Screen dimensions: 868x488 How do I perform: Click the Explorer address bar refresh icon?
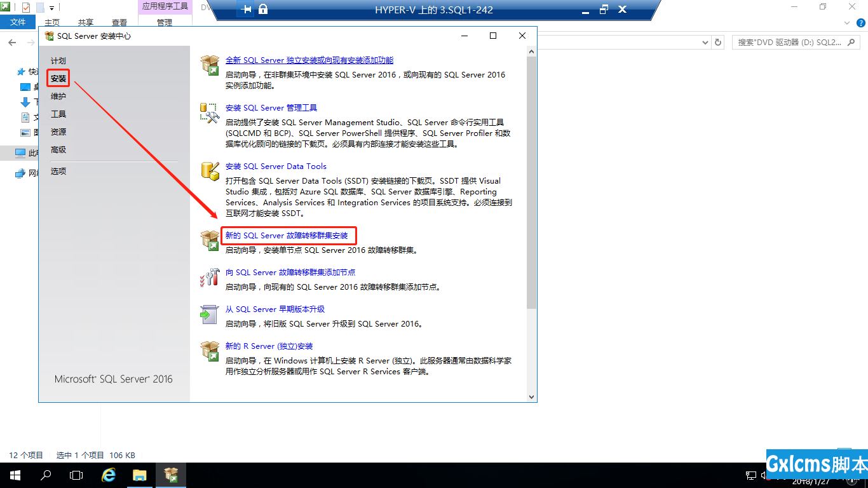tap(718, 43)
